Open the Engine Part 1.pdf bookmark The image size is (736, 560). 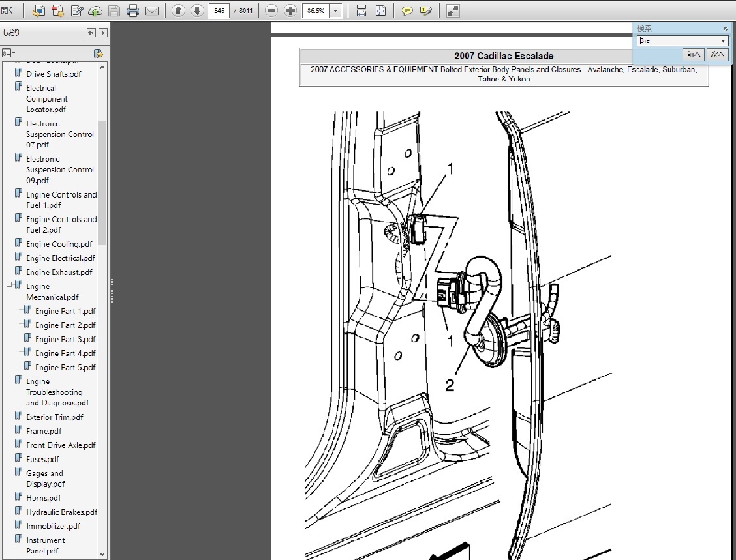65,312
